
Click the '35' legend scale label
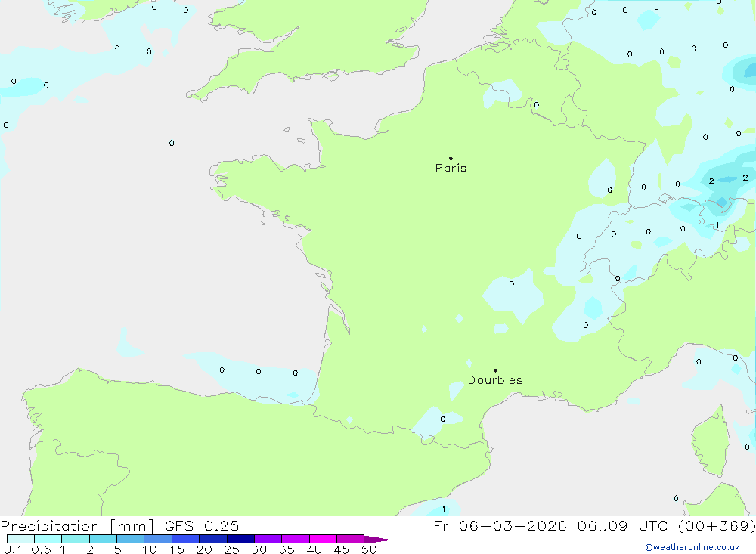[x=287, y=549]
